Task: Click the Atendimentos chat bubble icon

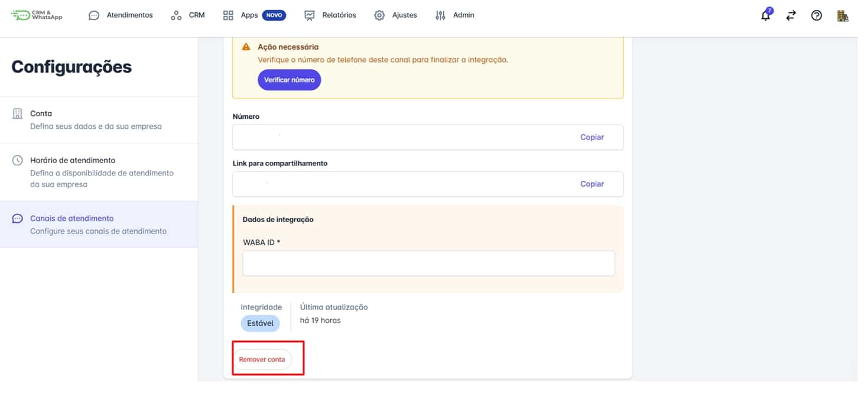Action: pyautogui.click(x=94, y=15)
